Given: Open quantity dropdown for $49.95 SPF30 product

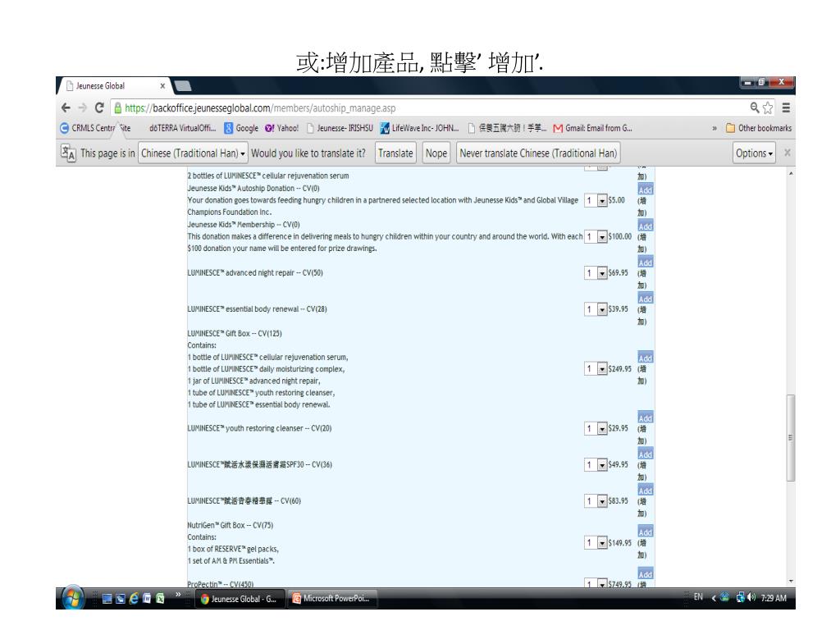Looking at the screenshot, I should [x=596, y=465].
